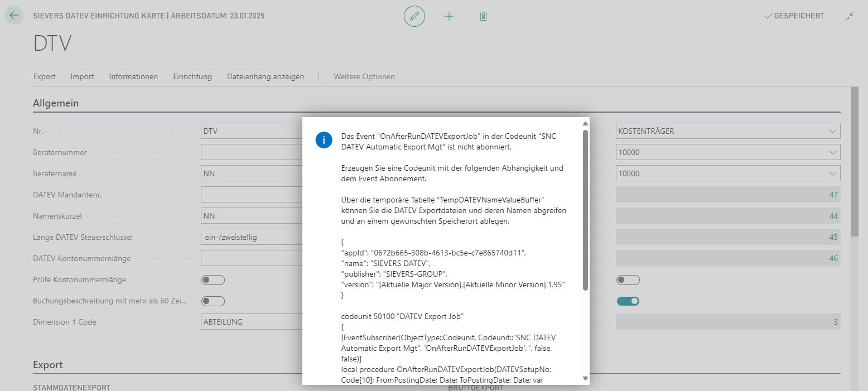Click the back arrow icon
This screenshot has width=868, height=391.
click(14, 16)
